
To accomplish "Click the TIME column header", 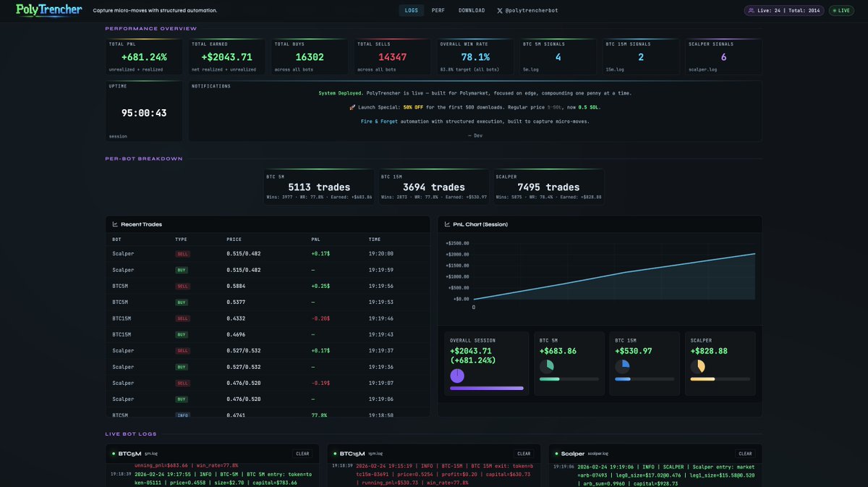I will (374, 239).
